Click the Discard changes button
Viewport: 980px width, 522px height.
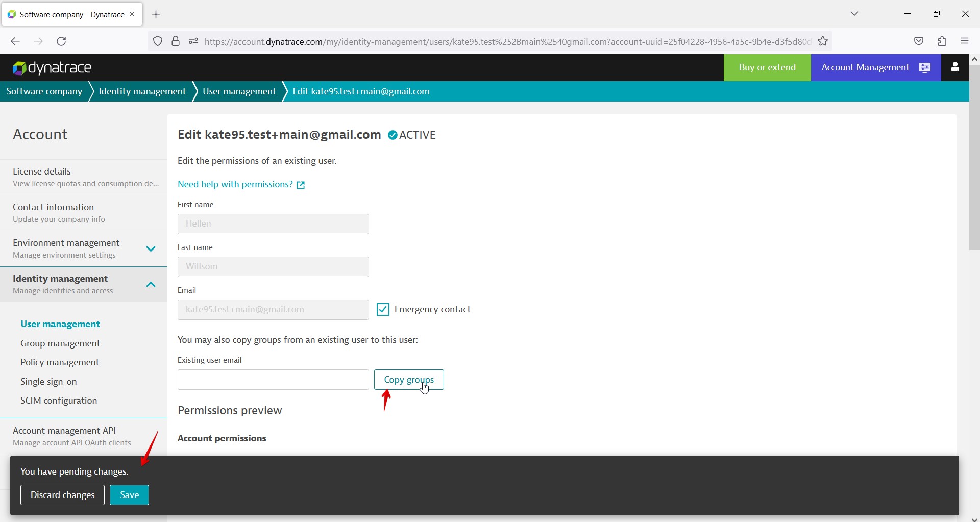62,495
